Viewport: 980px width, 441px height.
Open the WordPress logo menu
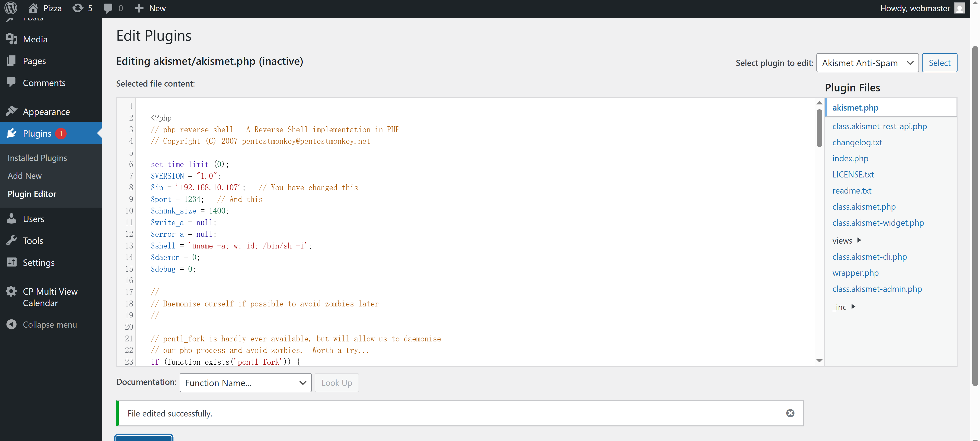(11, 8)
